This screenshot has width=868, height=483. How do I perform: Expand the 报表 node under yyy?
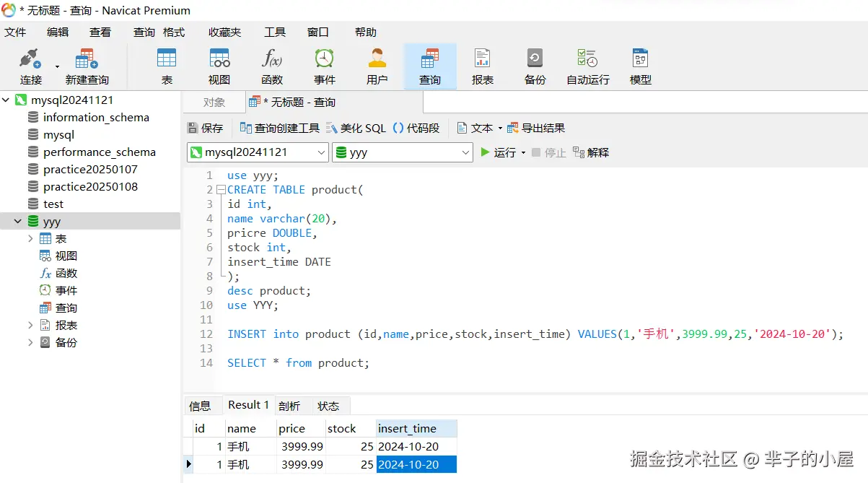pyautogui.click(x=30, y=325)
